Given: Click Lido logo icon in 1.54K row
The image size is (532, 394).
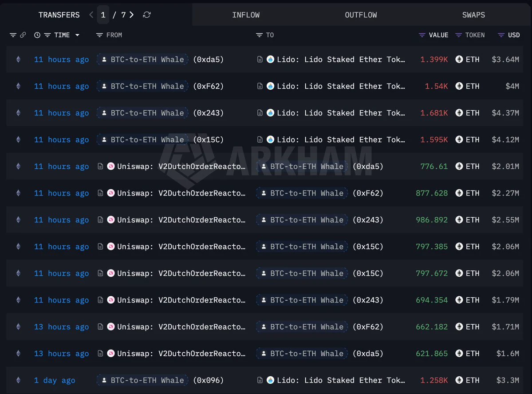Looking at the screenshot, I should coord(270,86).
